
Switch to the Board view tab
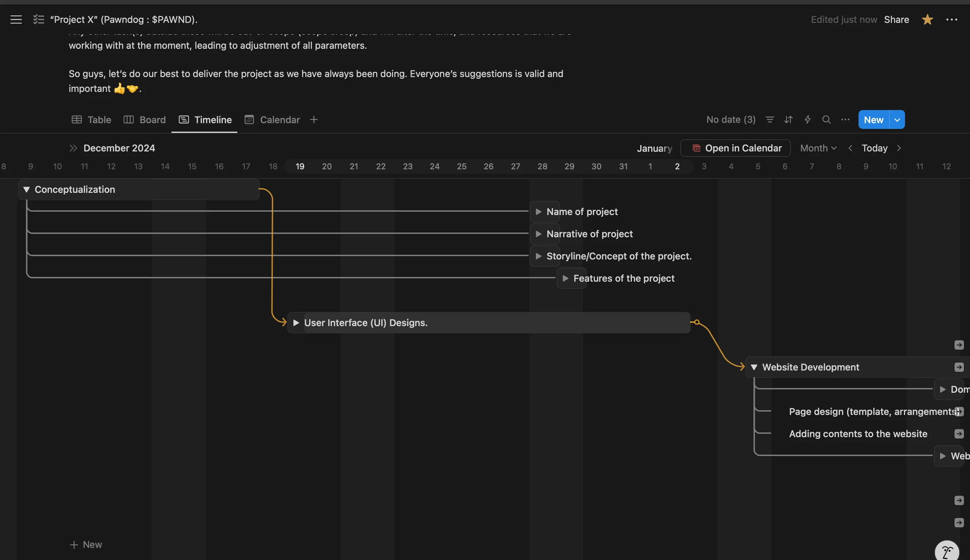click(145, 119)
